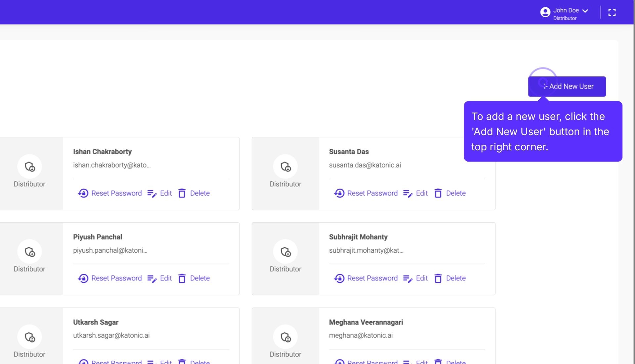Click the Delete trash icon for Piyush Panchal

(182, 278)
